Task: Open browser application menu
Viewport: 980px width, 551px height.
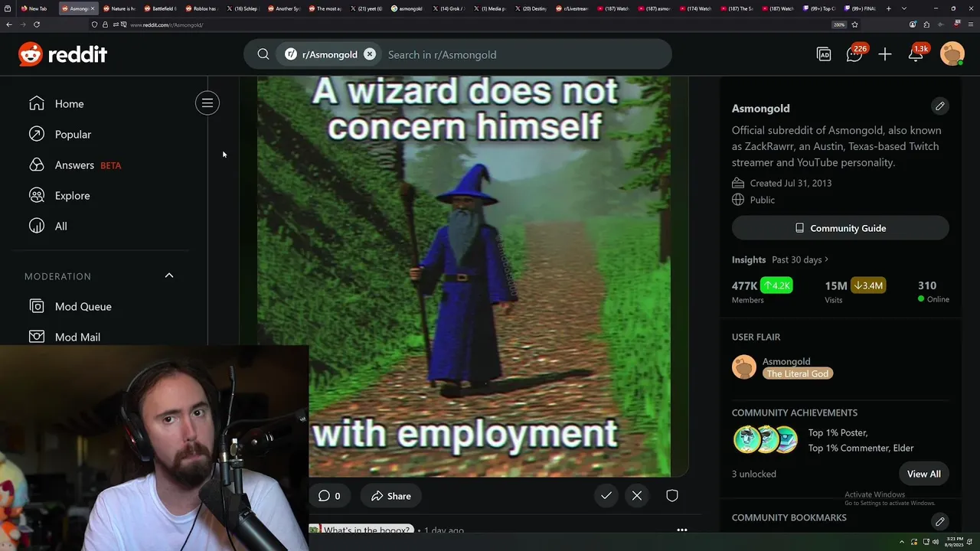Action: tap(969, 24)
